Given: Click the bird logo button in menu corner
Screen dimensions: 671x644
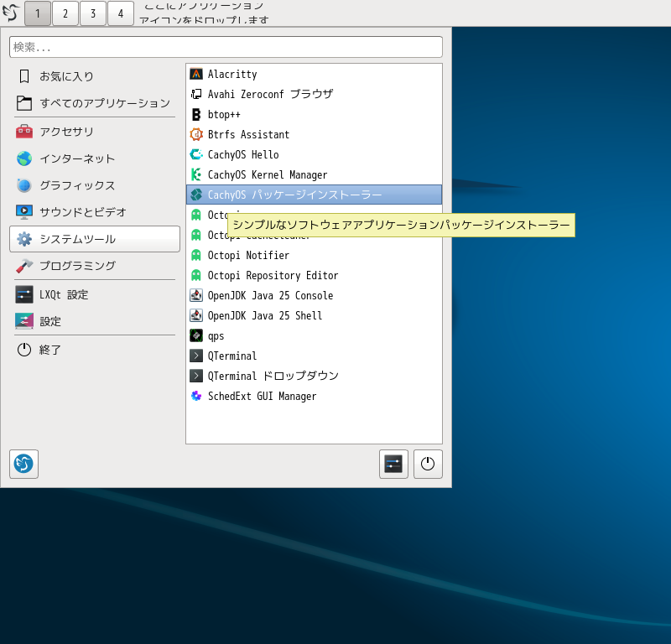Looking at the screenshot, I should coord(23,464).
